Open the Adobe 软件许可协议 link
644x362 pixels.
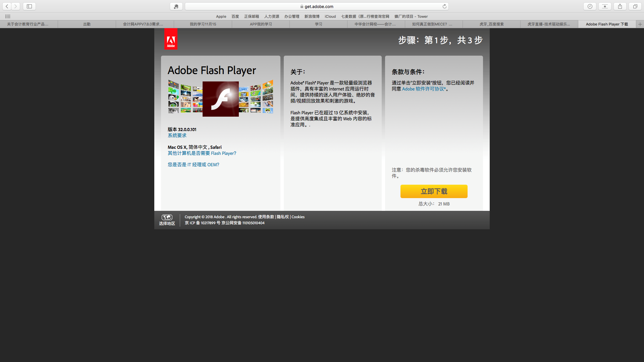click(424, 89)
